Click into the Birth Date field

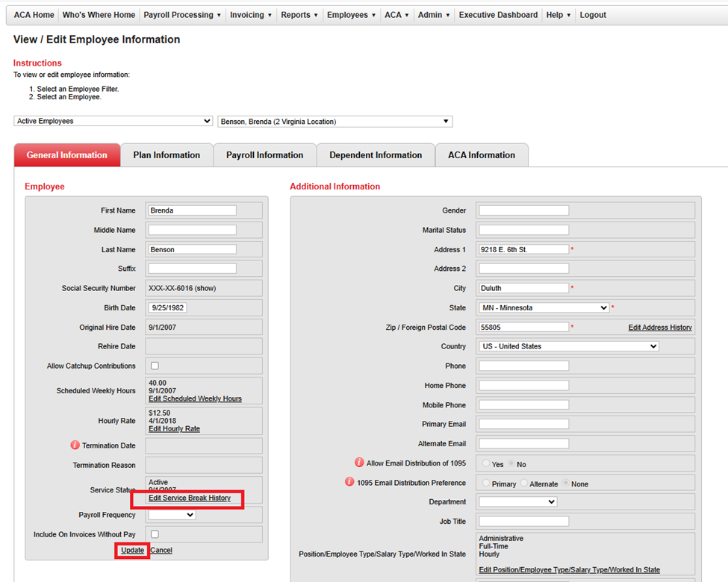click(x=167, y=307)
